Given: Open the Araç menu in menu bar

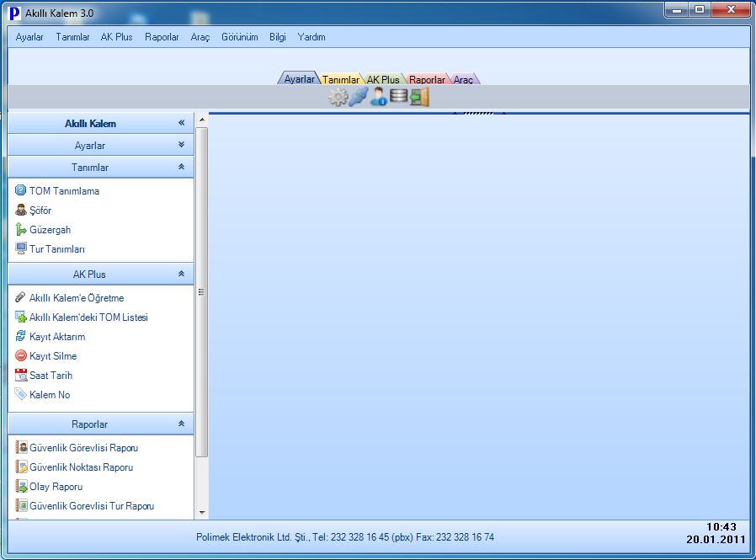Looking at the screenshot, I should (x=200, y=37).
